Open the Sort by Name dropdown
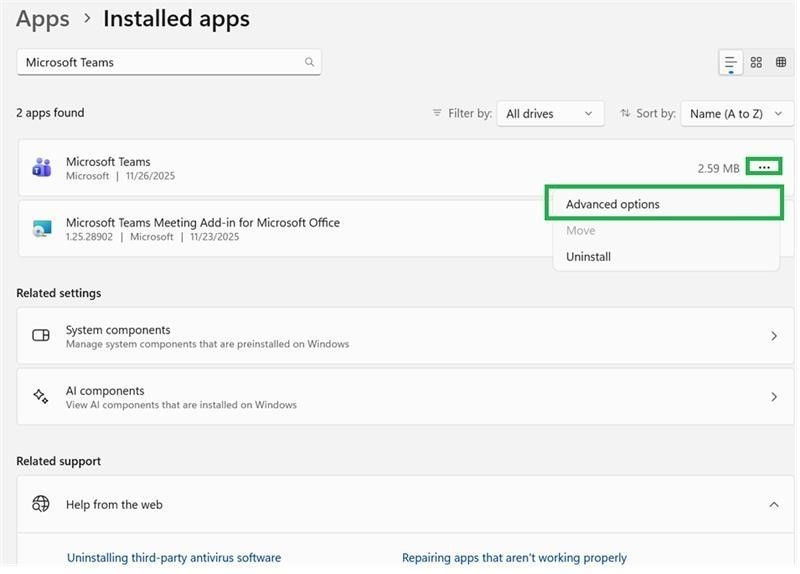The height and width of the screenshot is (574, 800). (x=736, y=114)
